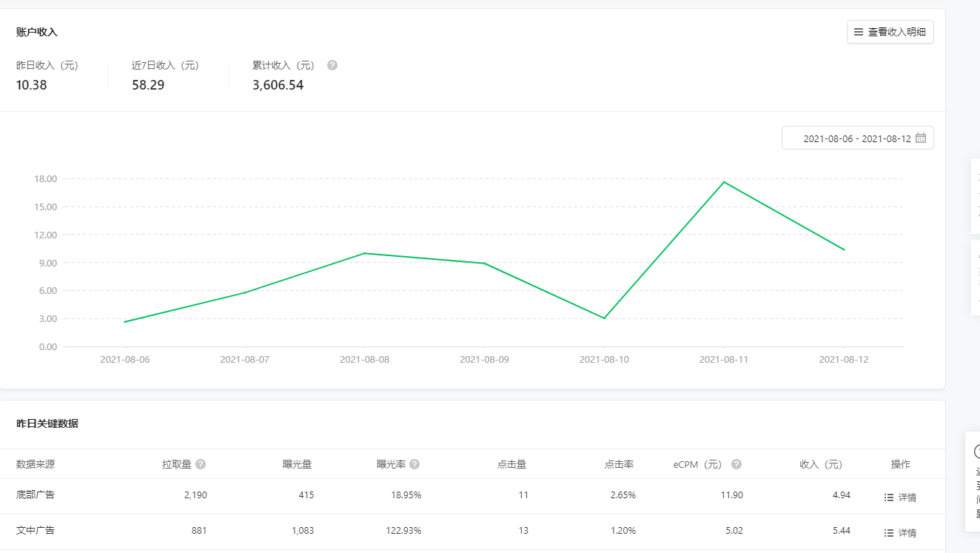
Task: Select the chart data point at 2021-08-08
Action: 364,253
